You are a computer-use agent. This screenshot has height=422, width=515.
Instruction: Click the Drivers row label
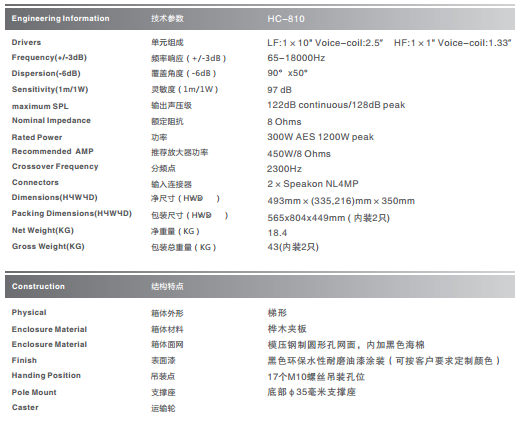click(26, 42)
